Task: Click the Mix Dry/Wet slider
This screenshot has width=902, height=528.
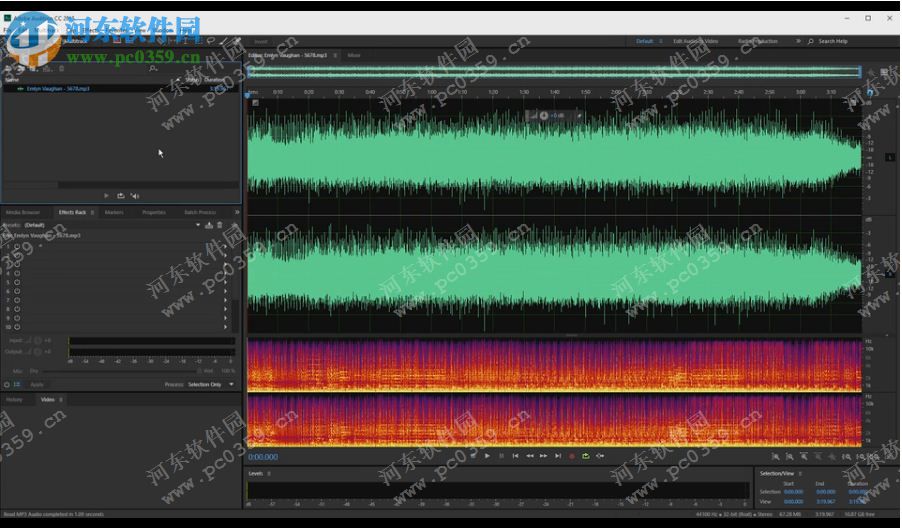Action: (x=121, y=372)
